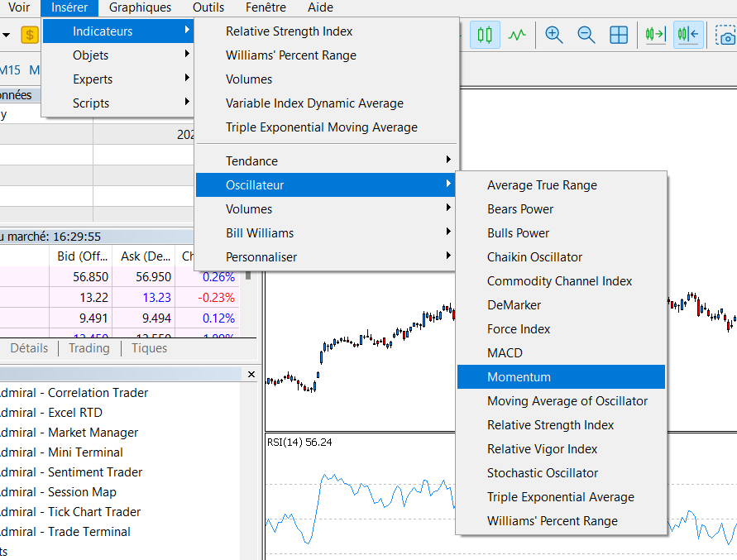Expand the Experts submenu
Viewport: 737px width, 560px height.
118,79
